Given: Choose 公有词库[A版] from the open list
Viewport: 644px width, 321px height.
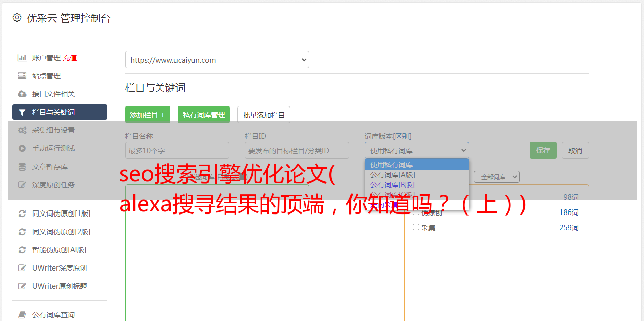Looking at the screenshot, I should tap(417, 175).
